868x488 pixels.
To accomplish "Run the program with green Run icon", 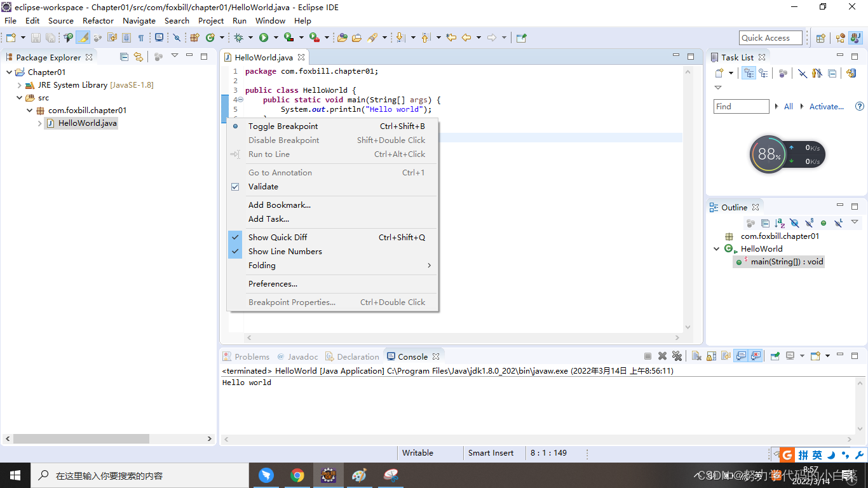I will point(263,37).
